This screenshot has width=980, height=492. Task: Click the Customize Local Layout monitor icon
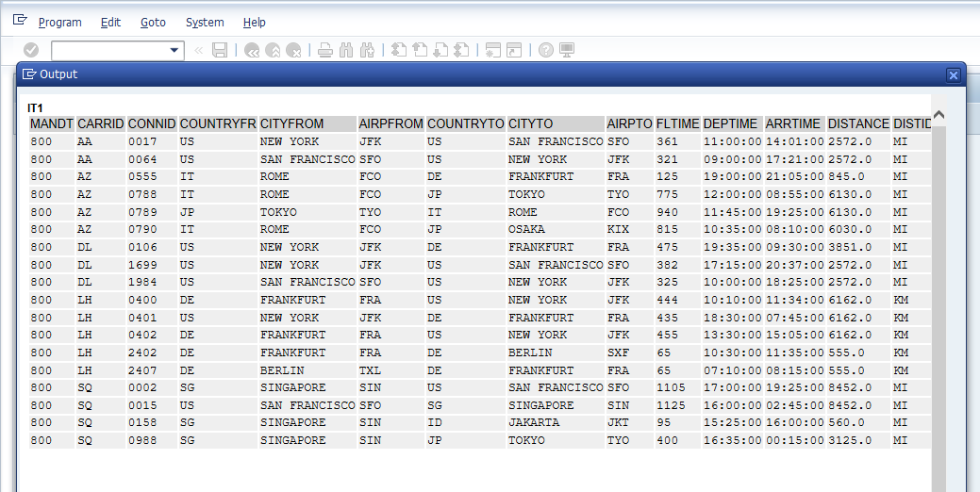[x=567, y=50]
